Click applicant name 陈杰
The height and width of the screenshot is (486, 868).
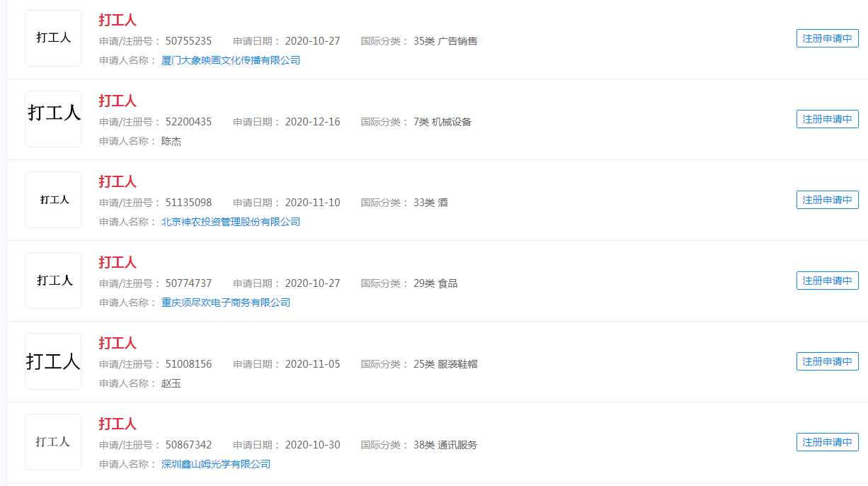(x=171, y=142)
